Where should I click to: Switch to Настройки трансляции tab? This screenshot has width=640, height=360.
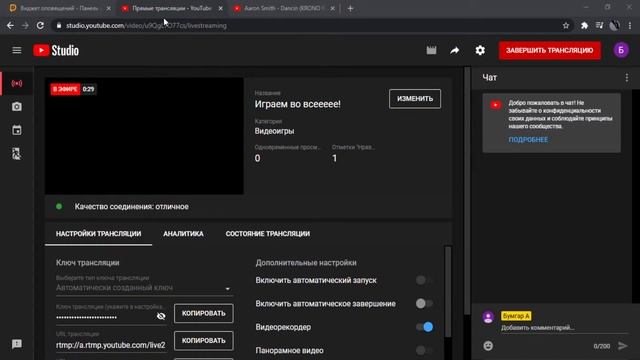(98, 234)
